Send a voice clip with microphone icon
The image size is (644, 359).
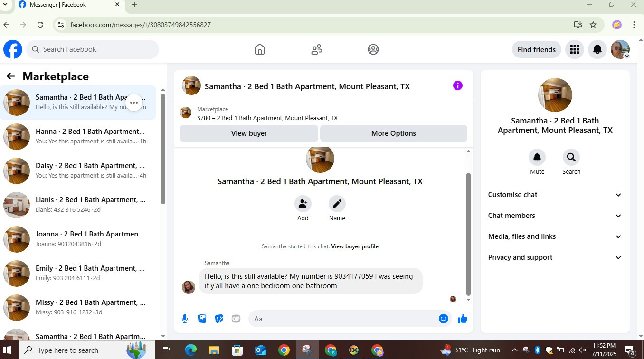pos(185,319)
